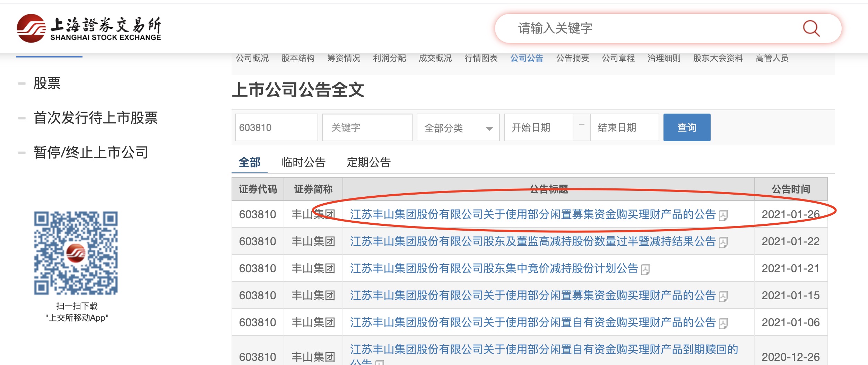868x365 pixels.
Task: Click the 开始日期 start date field
Action: click(x=538, y=127)
